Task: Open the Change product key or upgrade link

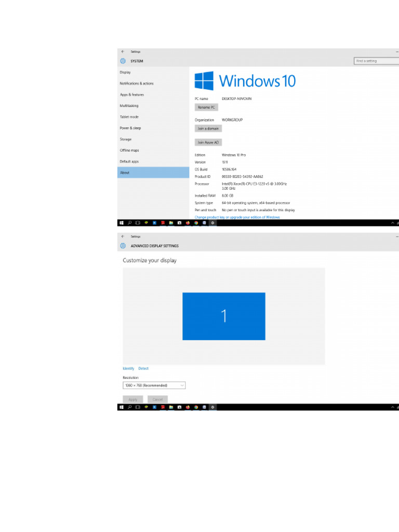Action: coord(237,217)
